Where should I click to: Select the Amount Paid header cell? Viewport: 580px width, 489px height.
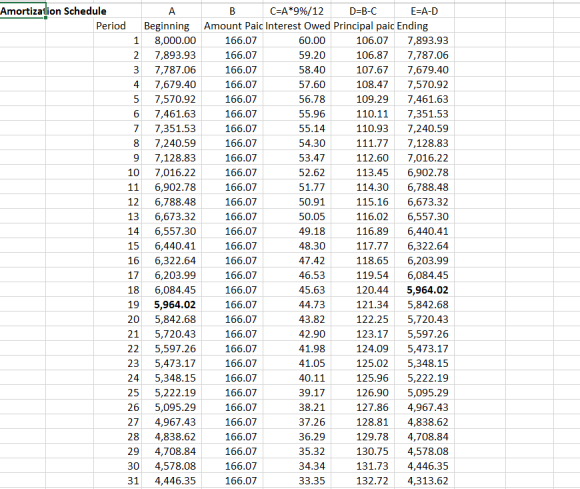click(232, 26)
